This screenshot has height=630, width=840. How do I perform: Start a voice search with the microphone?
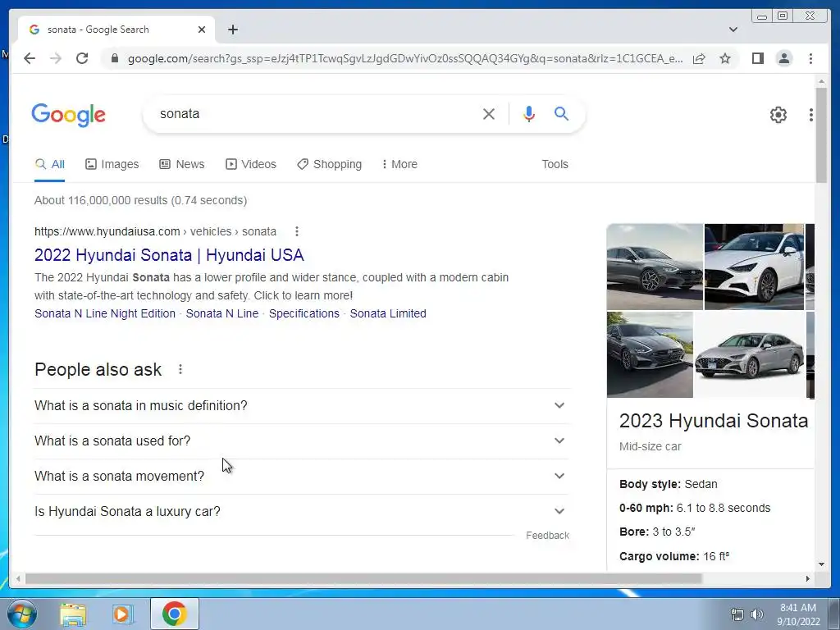[529, 113]
